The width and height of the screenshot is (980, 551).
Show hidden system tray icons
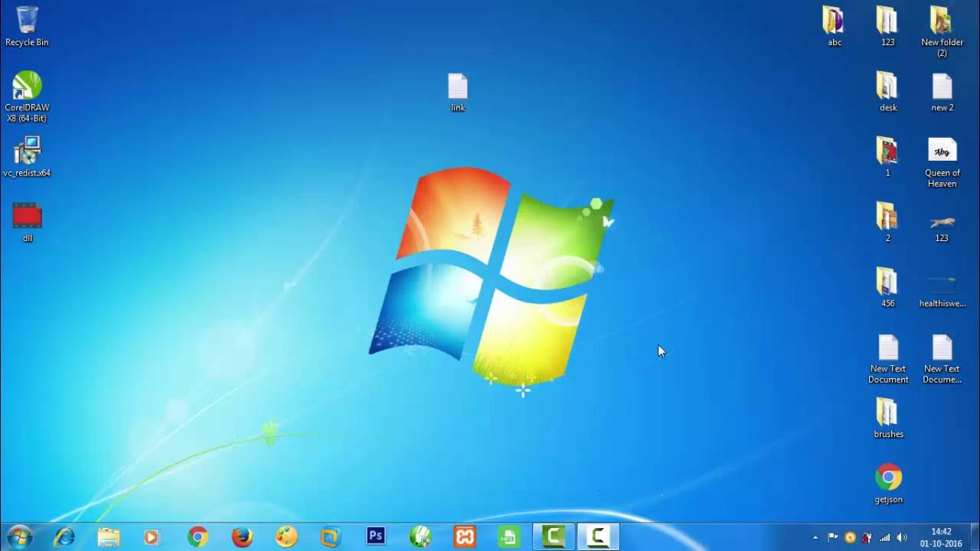815,537
